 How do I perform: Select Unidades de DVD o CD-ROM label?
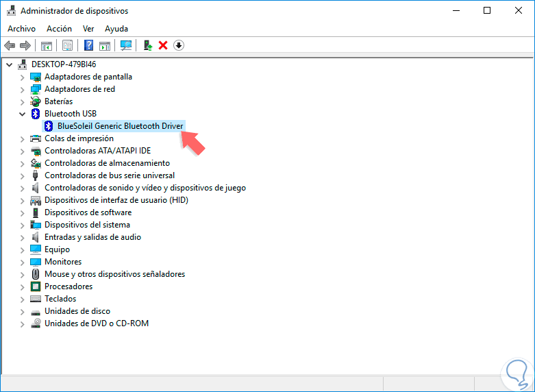(x=97, y=323)
